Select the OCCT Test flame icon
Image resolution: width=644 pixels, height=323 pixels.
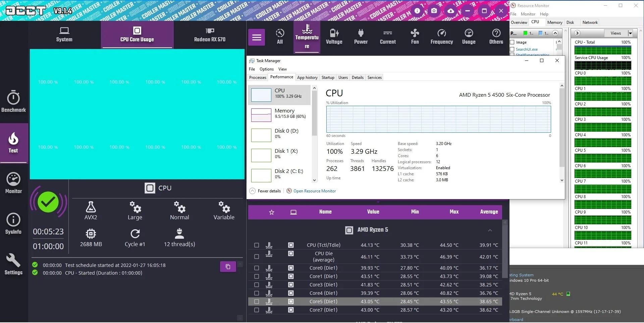(13, 138)
